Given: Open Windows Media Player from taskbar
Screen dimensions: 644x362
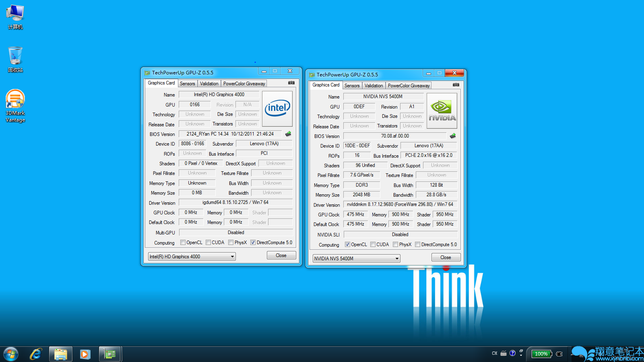Looking at the screenshot, I should [85, 354].
